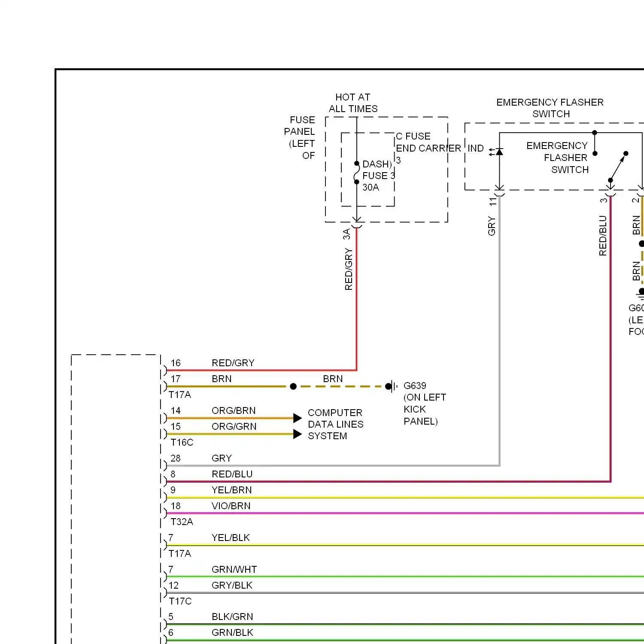Select pin number 18 beside VIO/BRN
644x644 pixels.
tap(176, 506)
